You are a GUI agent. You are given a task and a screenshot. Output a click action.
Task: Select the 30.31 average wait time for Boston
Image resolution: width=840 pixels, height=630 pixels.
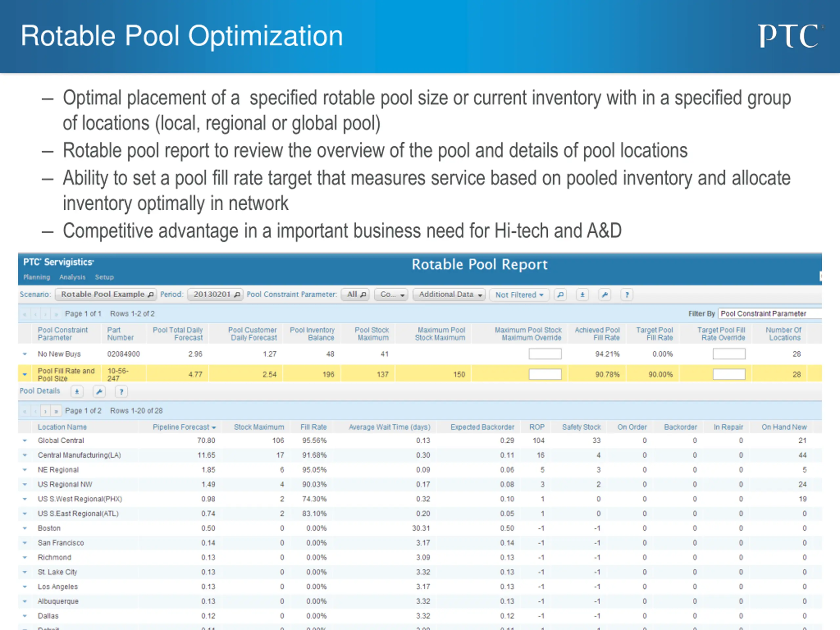pyautogui.click(x=421, y=528)
